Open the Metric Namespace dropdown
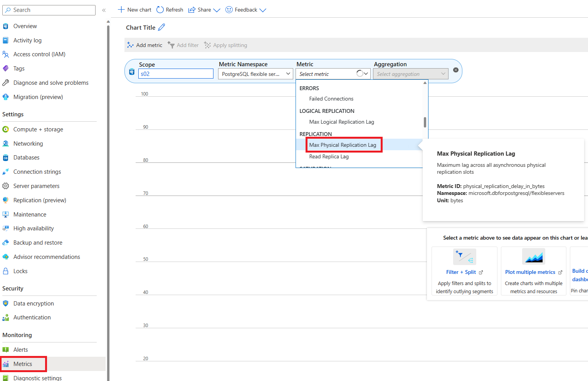The width and height of the screenshot is (588, 381). (x=255, y=74)
